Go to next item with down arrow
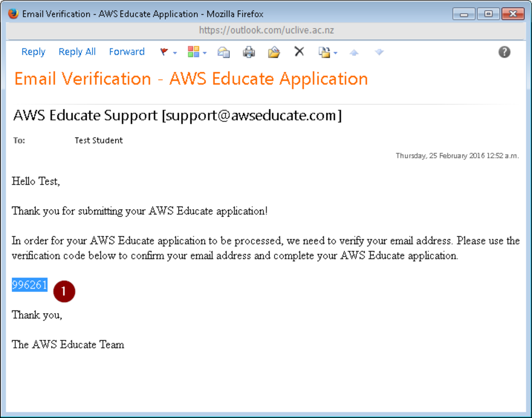This screenshot has width=532, height=418. (x=379, y=52)
